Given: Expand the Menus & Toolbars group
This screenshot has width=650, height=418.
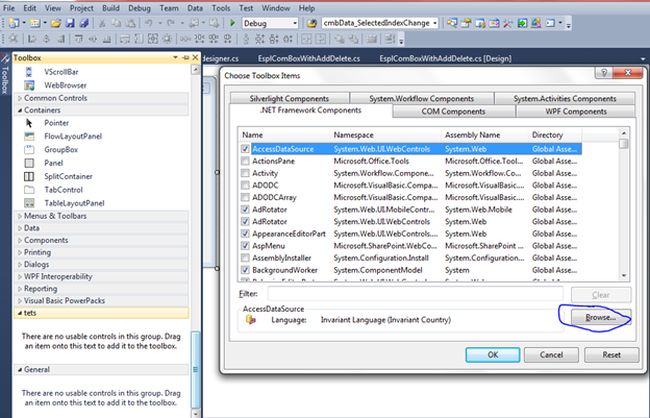Looking at the screenshot, I should coord(19,216).
